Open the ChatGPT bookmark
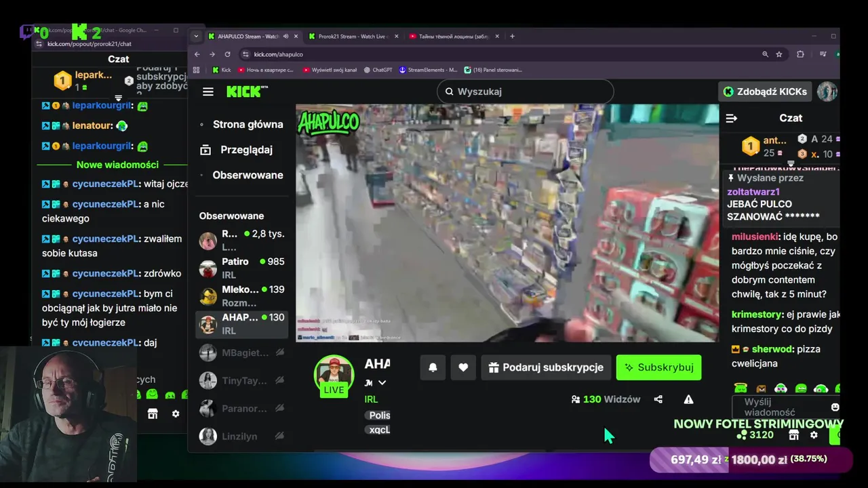Screen dimensions: 868x488 [x=378, y=70]
